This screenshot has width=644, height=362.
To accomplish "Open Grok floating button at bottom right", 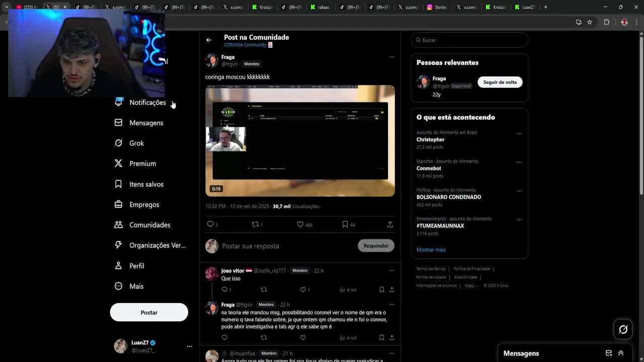I will point(623,329).
